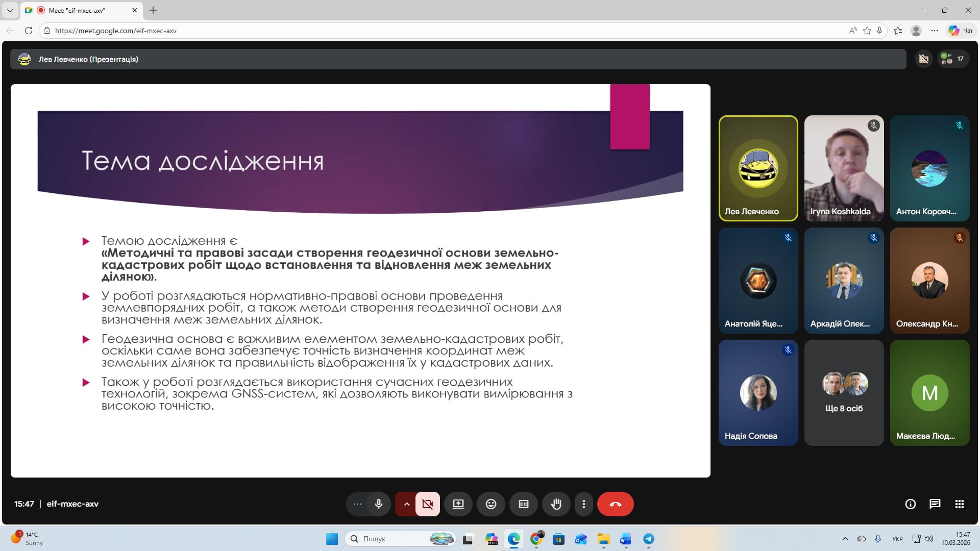980x551 pixels.
Task: Toggle closed captions button
Action: coord(523,504)
